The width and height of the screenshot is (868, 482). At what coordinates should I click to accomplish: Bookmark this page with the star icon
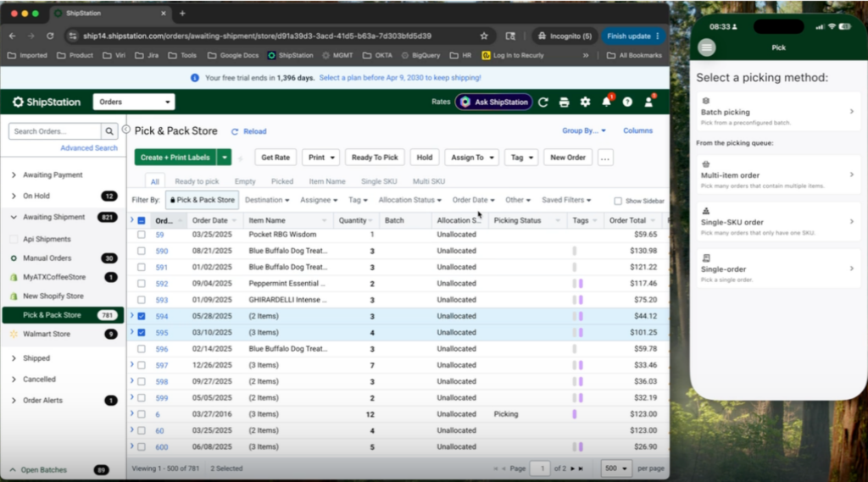click(x=484, y=36)
